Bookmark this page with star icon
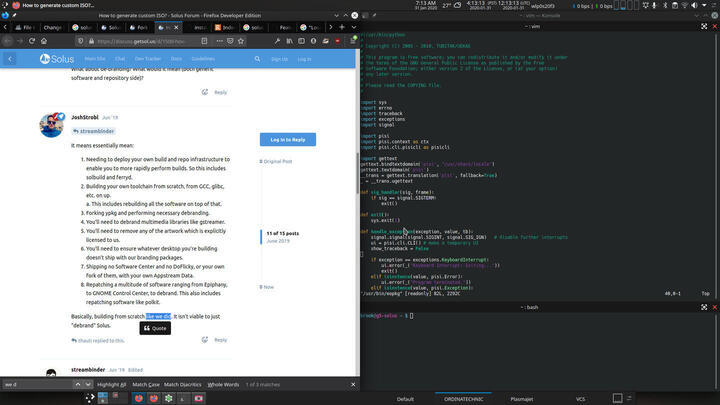This screenshot has height=405, width=720. (241, 41)
